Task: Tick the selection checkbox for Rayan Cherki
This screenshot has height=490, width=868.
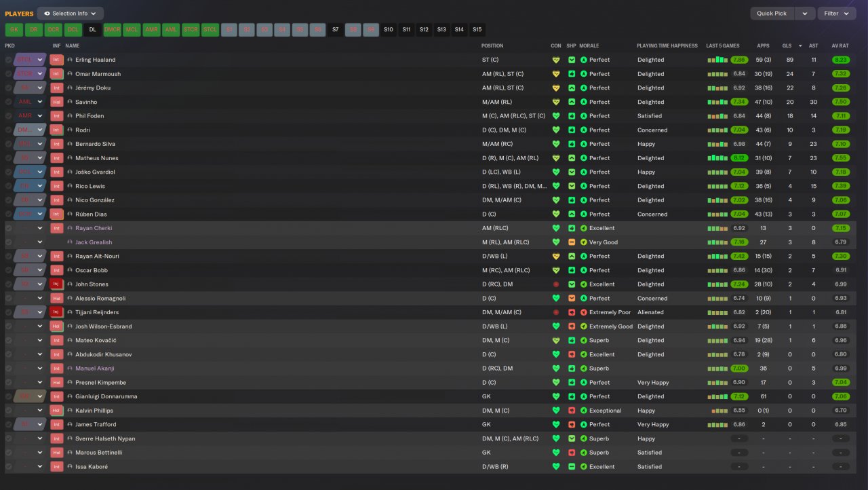Action: tap(8, 228)
